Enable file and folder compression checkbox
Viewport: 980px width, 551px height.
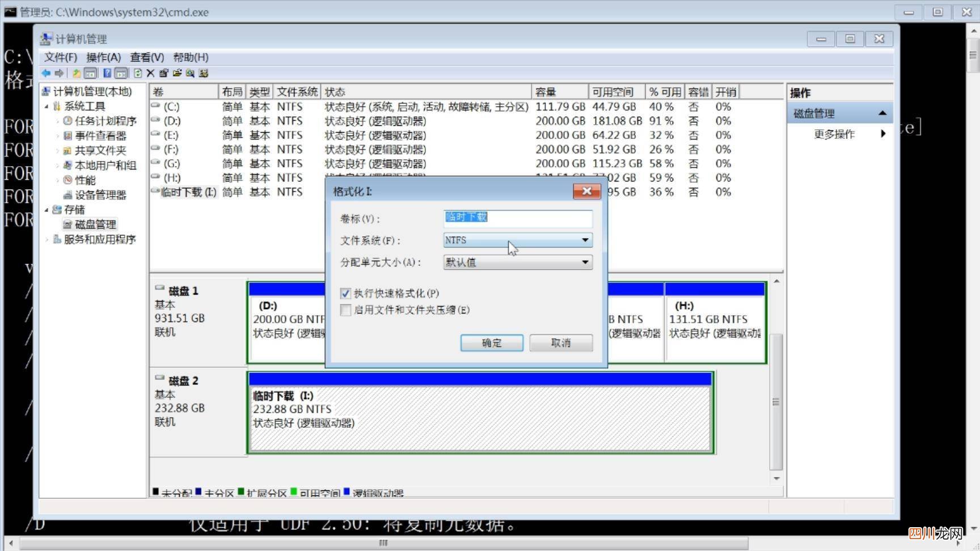coord(345,310)
